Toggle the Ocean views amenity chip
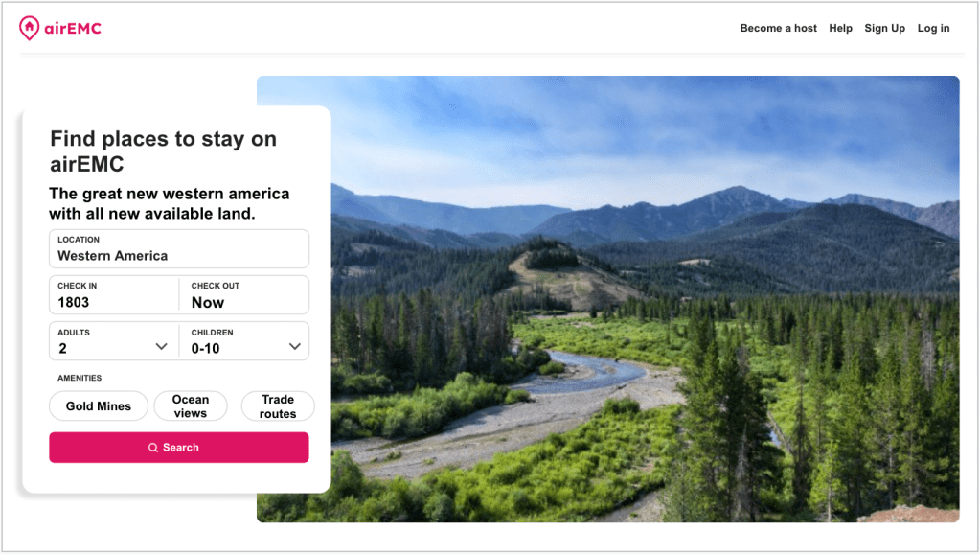 pyautogui.click(x=190, y=406)
